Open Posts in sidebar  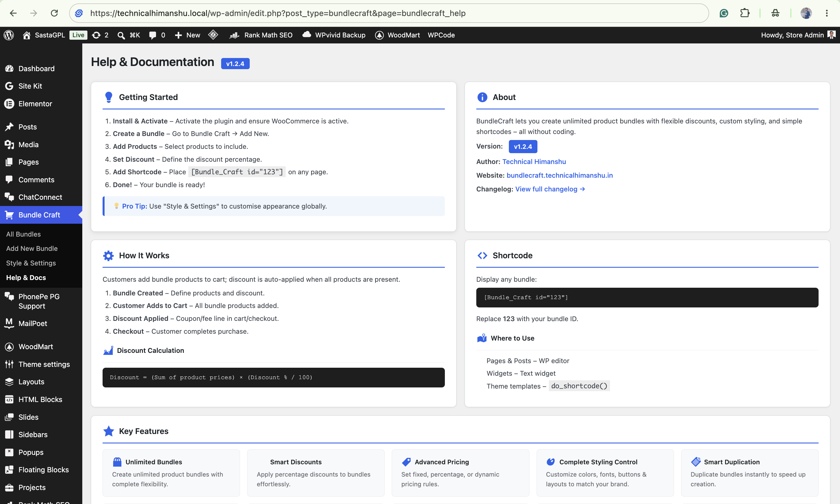(41, 127)
